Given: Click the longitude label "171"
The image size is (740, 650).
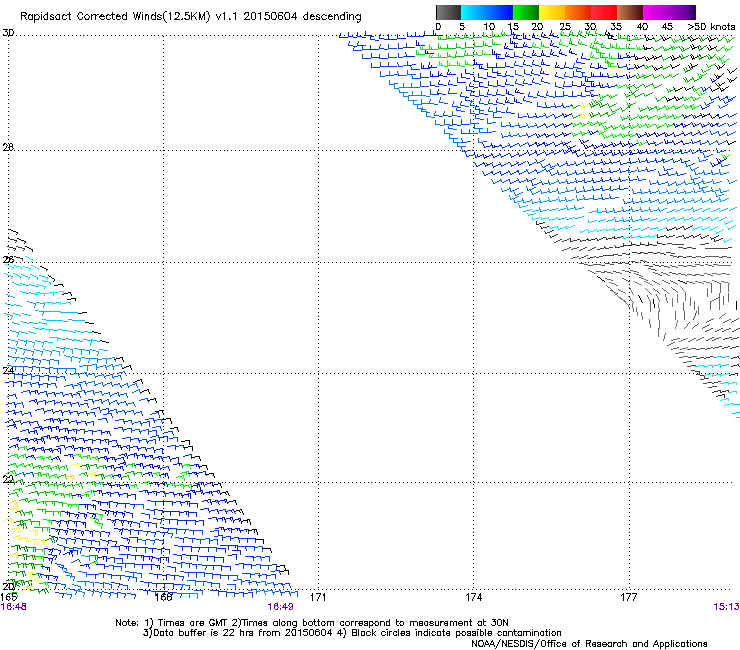Looking at the screenshot, I should coord(318,597).
